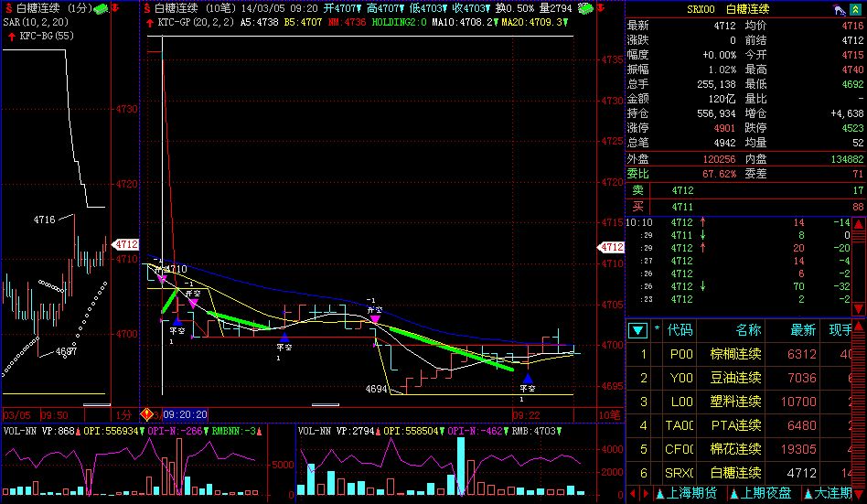This screenshot has height=504, width=867.
Task: Click the green leaf icon in 1分 chart header
Action: point(101,7)
